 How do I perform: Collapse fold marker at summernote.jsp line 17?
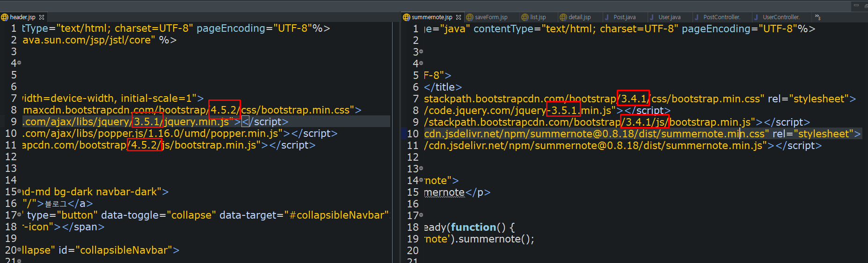point(421,215)
